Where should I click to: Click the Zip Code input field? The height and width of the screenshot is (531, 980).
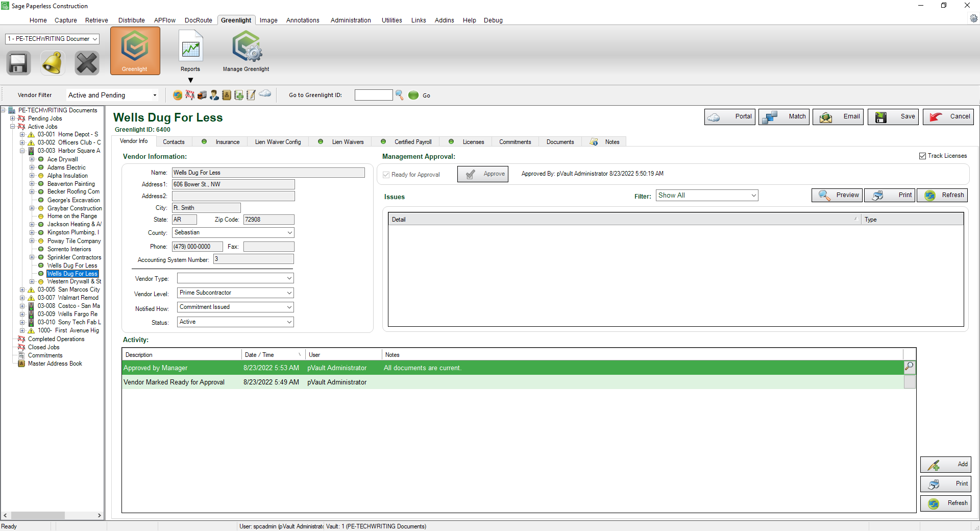coord(269,220)
